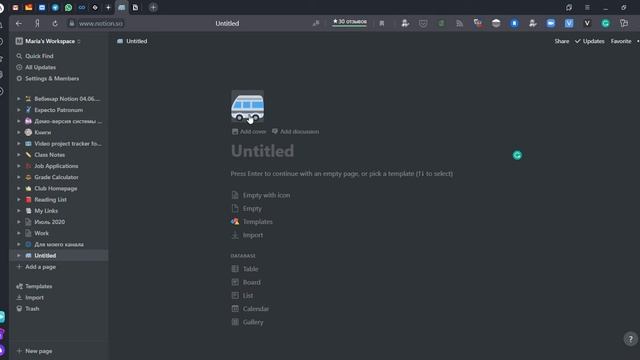
Task: Select the Untitled page in sidebar
Action: click(45, 256)
